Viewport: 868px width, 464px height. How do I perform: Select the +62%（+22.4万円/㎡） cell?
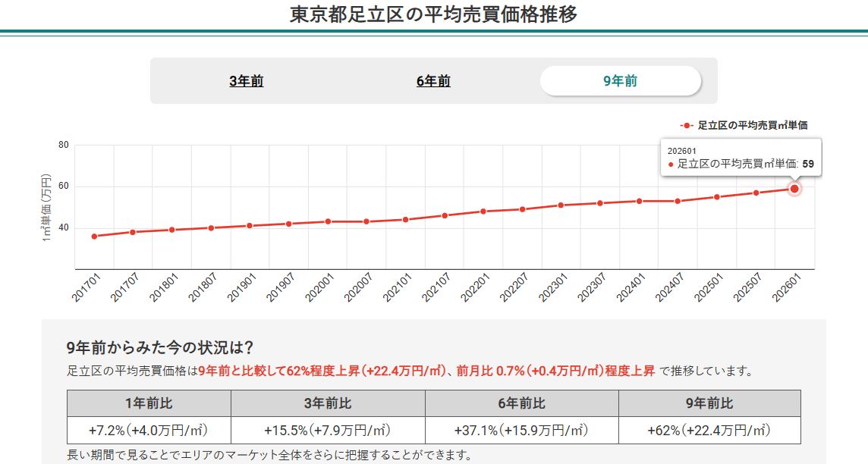click(x=709, y=428)
